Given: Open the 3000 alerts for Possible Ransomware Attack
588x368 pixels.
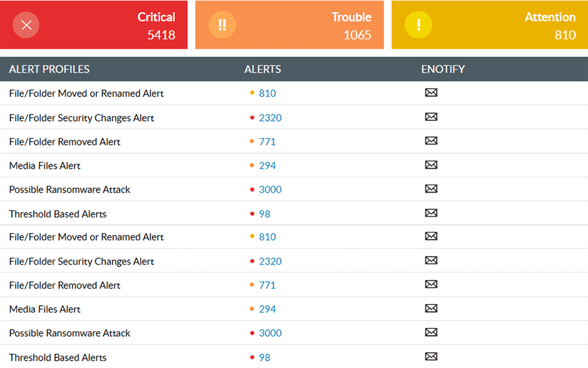Looking at the screenshot, I should tap(270, 189).
